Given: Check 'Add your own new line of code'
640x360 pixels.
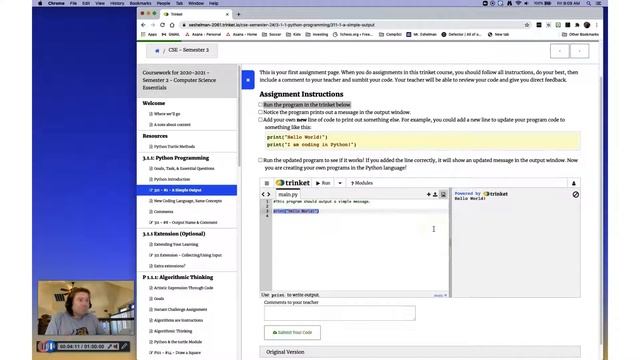Looking at the screenshot, I should pos(260,120).
